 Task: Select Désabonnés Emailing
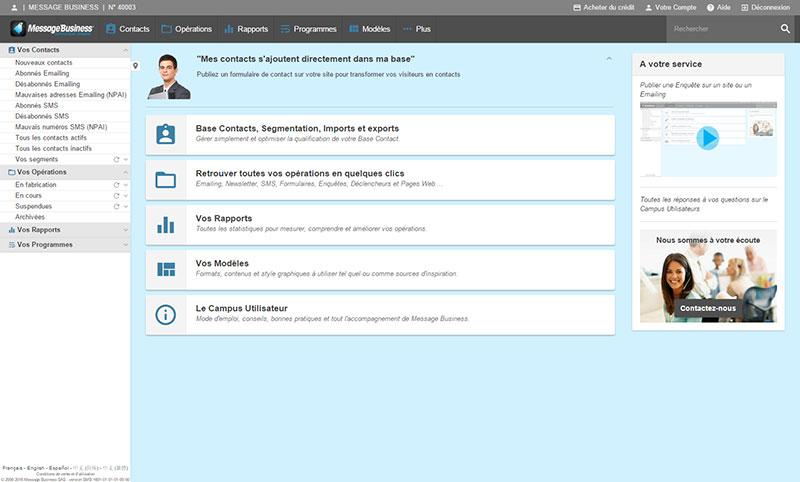coord(47,84)
